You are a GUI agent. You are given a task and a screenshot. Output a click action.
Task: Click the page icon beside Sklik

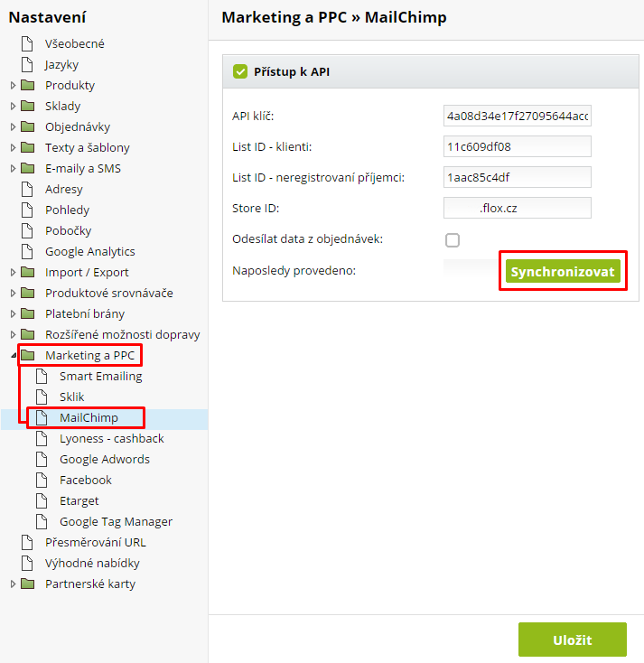click(x=42, y=397)
